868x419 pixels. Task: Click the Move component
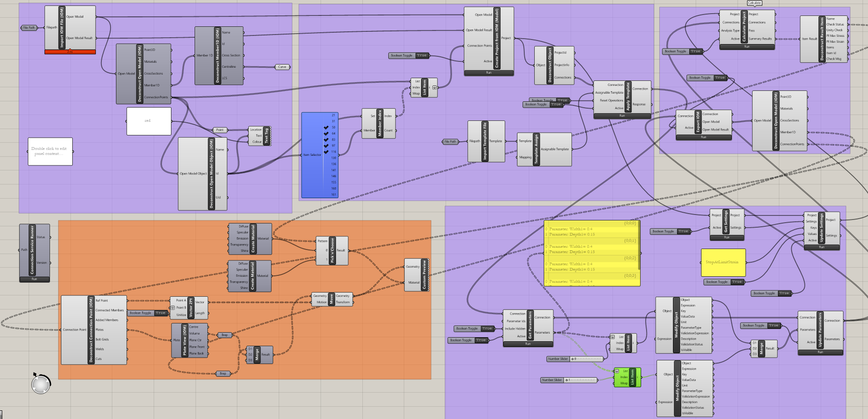tap(331, 300)
